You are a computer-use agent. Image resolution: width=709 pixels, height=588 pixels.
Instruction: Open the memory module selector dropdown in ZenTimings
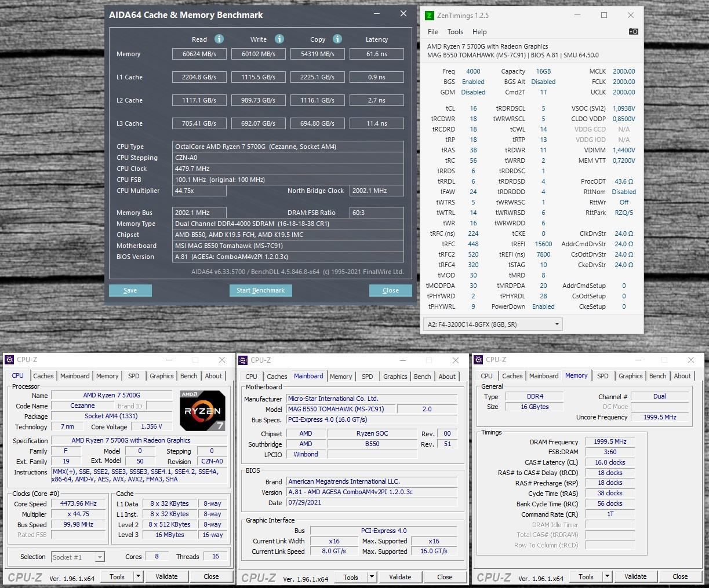tap(493, 324)
